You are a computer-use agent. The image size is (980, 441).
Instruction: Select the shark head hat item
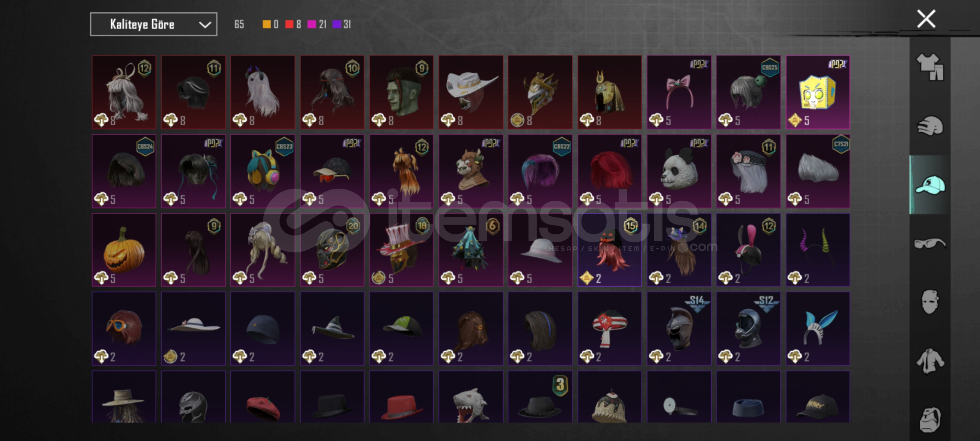click(x=470, y=397)
